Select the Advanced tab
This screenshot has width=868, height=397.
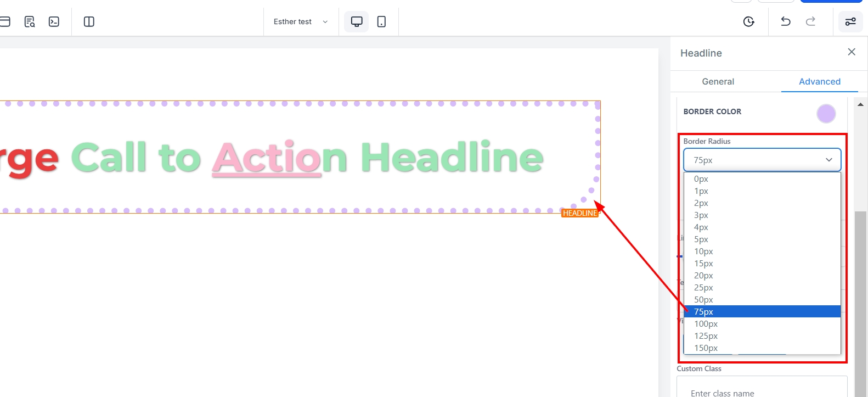coord(819,81)
